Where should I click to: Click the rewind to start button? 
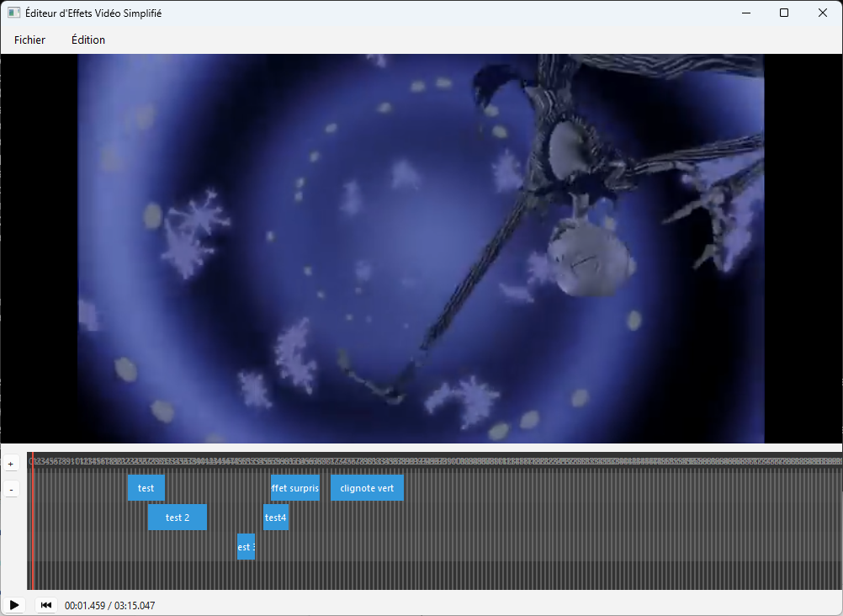pos(46,605)
